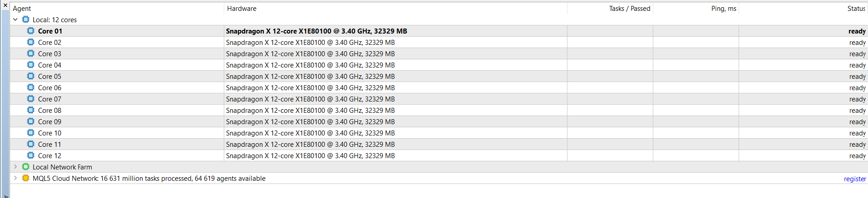Screen dimensions: 868x198
Task: Select the Core 06 agent row
Action: 439,87
